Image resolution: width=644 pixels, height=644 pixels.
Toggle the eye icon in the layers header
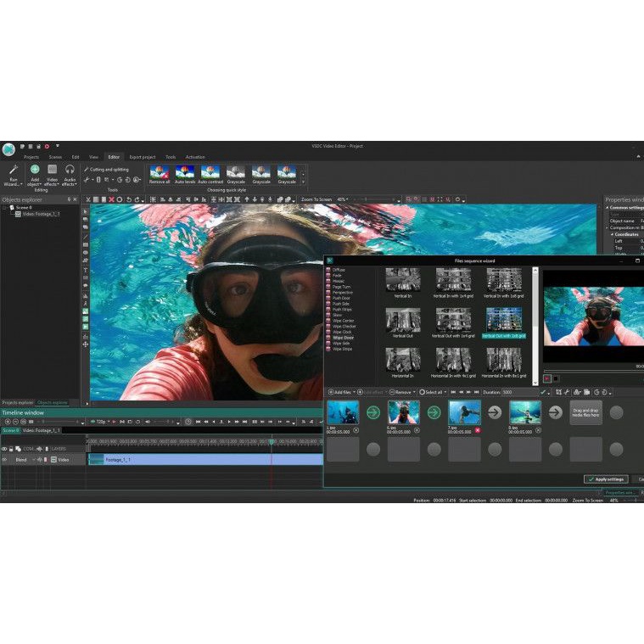coord(4,448)
